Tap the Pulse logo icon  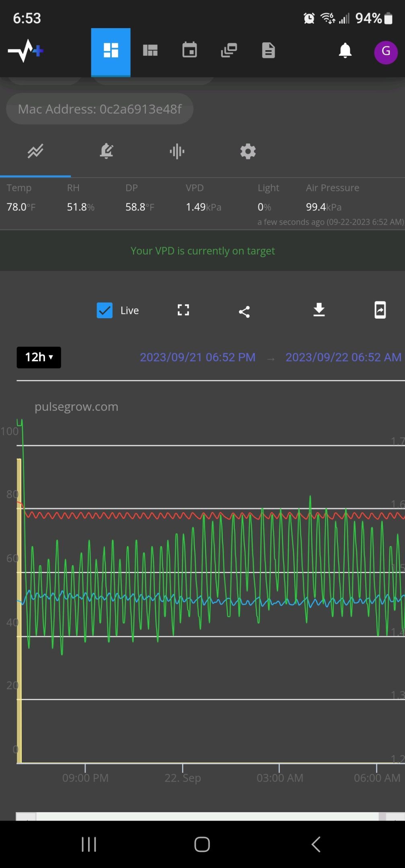pyautogui.click(x=26, y=51)
